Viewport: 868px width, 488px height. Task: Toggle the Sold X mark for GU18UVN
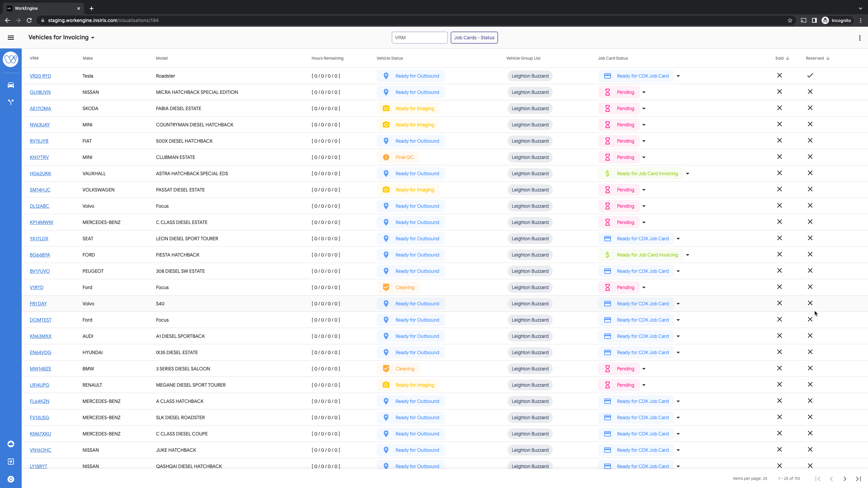coord(780,92)
